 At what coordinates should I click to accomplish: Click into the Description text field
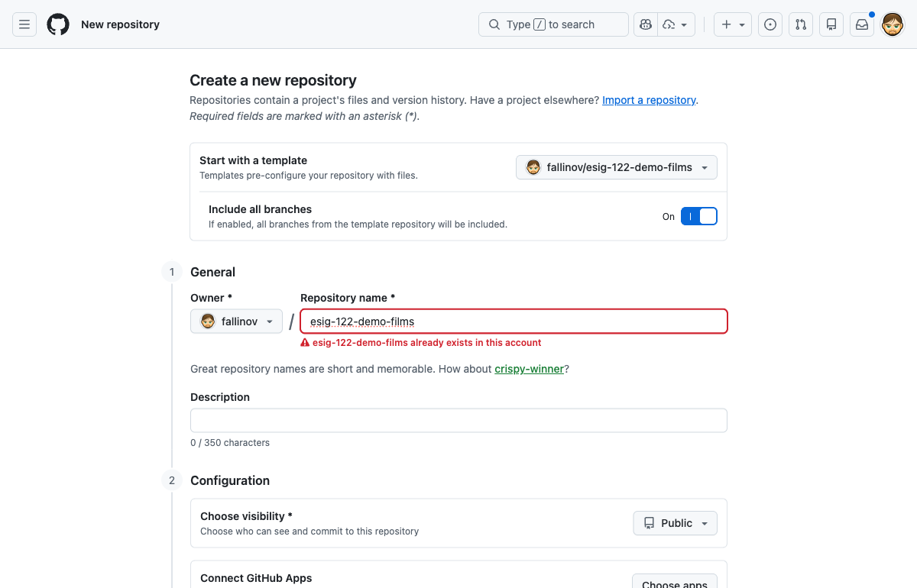pyautogui.click(x=458, y=421)
